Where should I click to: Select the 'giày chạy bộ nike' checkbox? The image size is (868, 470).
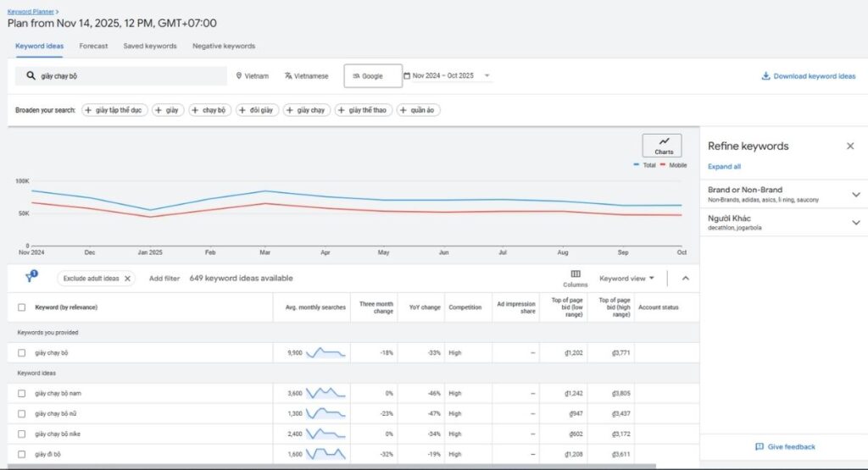pos(22,434)
